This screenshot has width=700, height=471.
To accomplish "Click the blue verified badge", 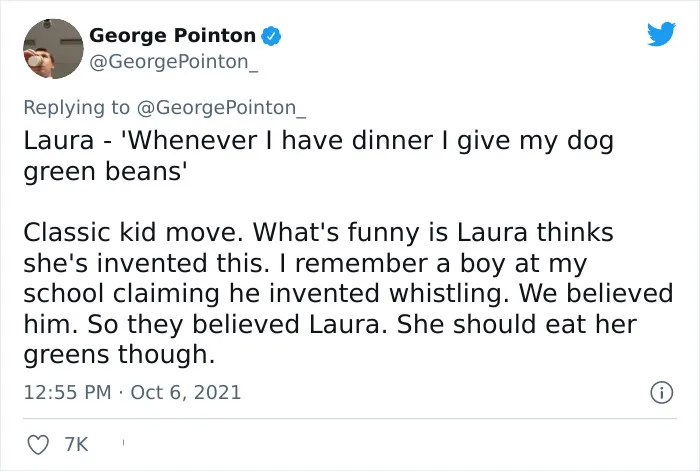I will tap(271, 36).
